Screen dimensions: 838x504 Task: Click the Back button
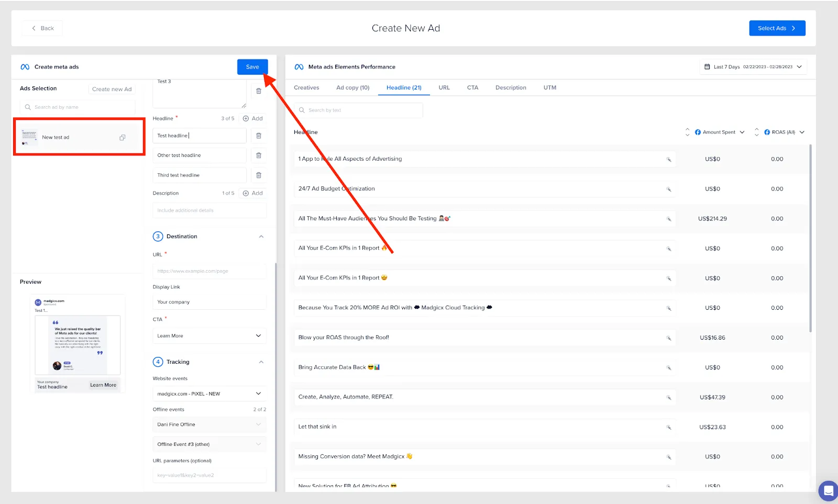(42, 28)
